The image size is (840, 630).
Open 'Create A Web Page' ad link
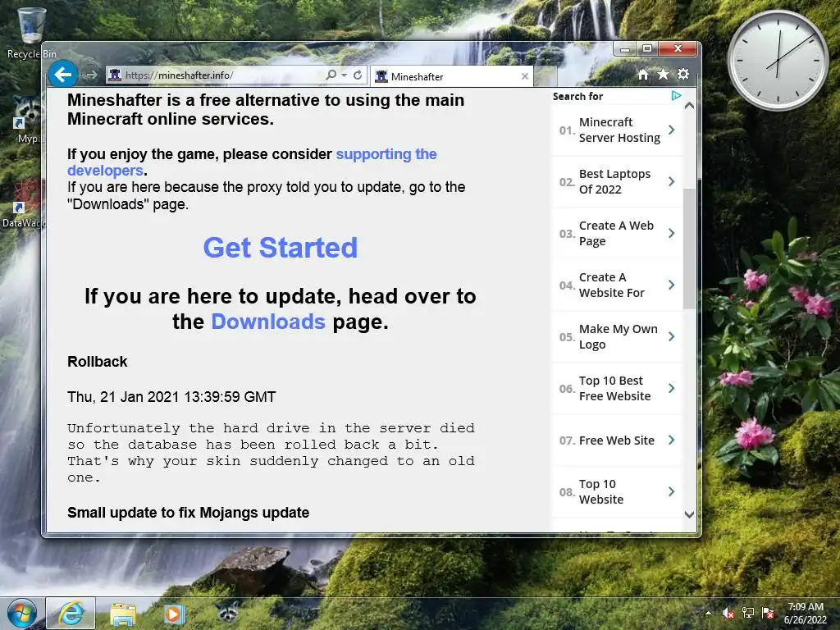pyautogui.click(x=616, y=233)
